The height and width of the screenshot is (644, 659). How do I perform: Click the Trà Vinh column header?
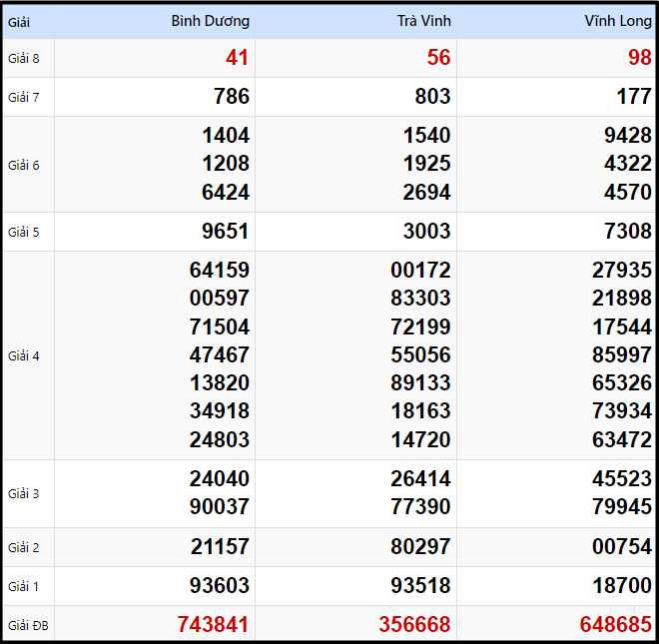click(x=423, y=21)
